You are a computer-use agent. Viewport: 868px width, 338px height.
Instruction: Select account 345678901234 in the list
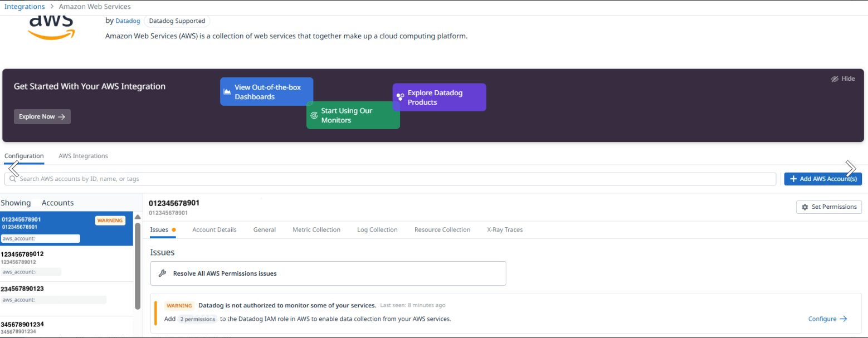67,327
